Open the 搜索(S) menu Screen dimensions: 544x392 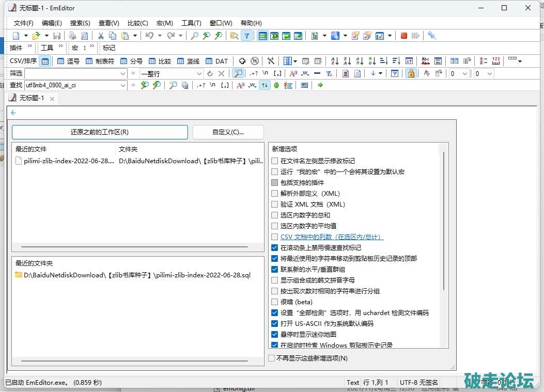coord(80,23)
